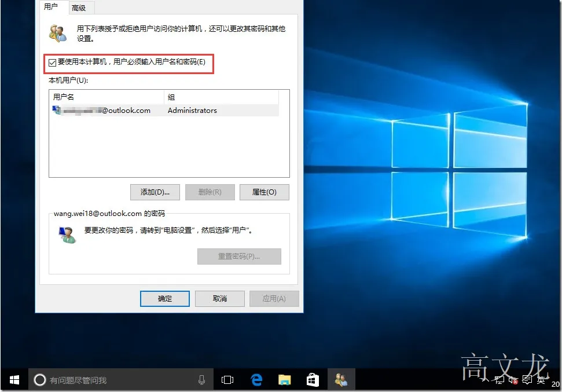Click the Administrators group cell
Viewport: 562px width, 392px height.
(x=192, y=111)
